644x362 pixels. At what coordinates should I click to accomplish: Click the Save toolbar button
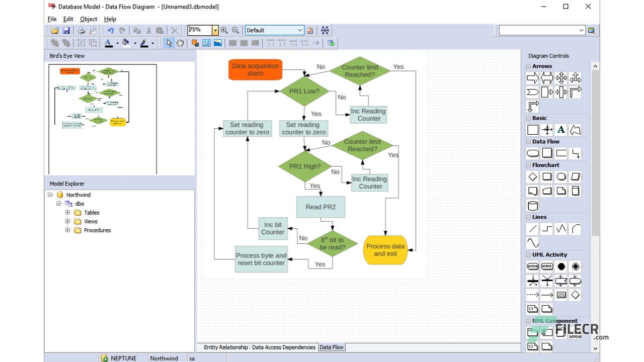pos(66,30)
